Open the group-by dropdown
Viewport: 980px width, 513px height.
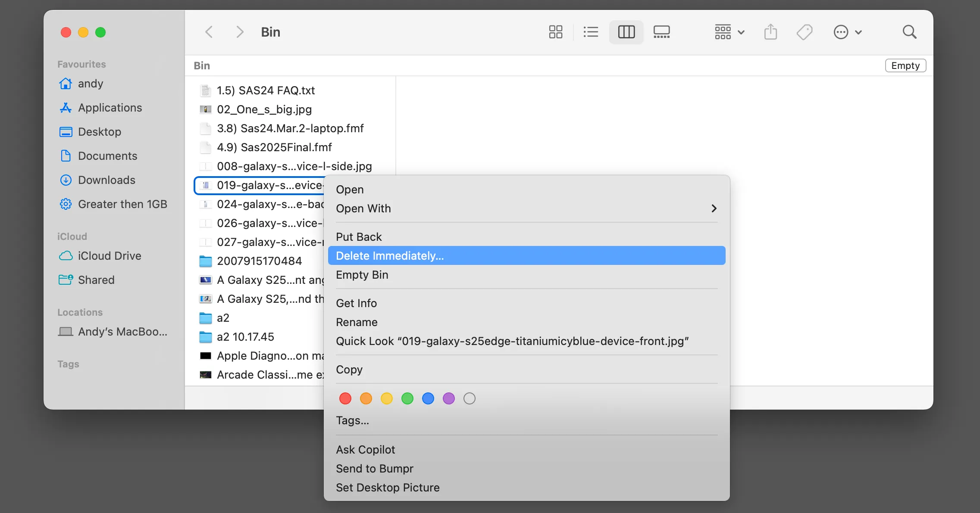click(x=730, y=32)
